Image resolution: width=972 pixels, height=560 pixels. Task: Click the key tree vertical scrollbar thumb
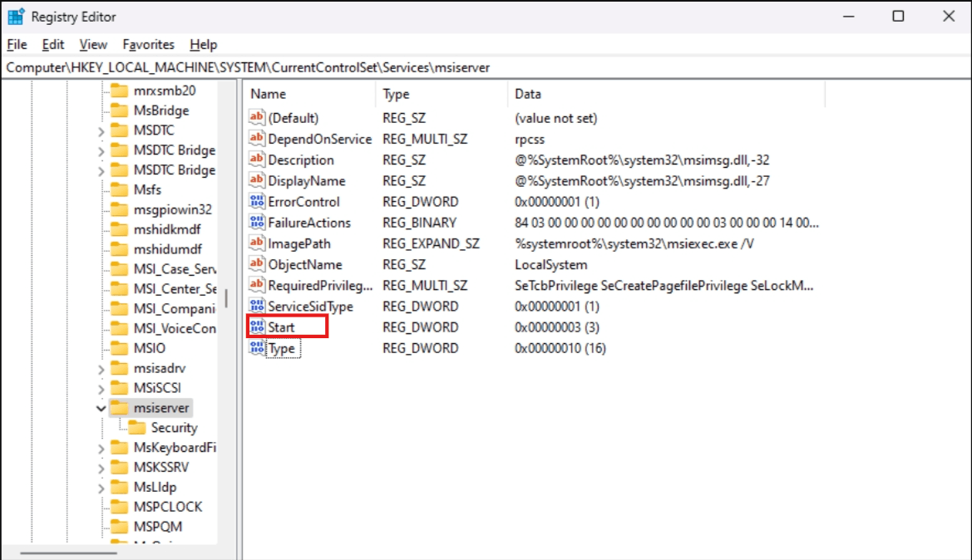[x=226, y=298]
